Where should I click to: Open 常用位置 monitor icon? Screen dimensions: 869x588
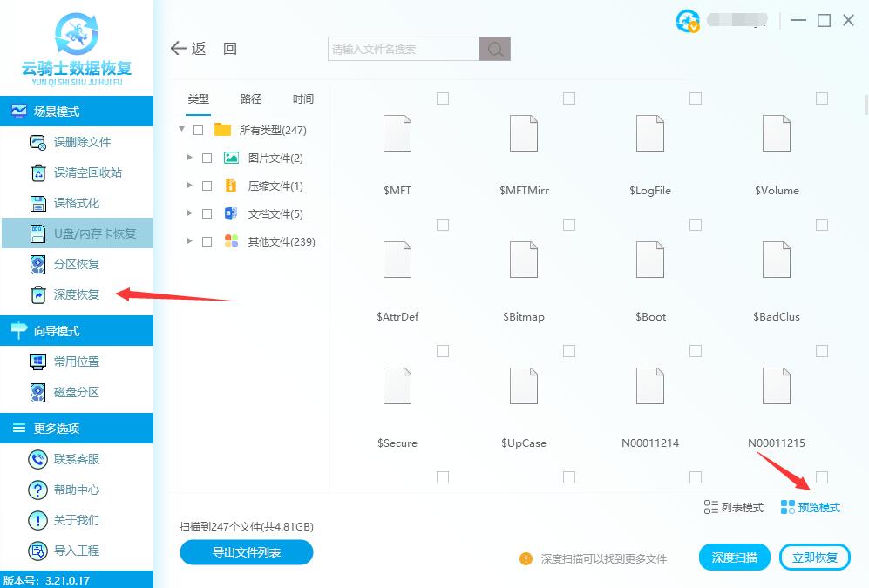37,362
